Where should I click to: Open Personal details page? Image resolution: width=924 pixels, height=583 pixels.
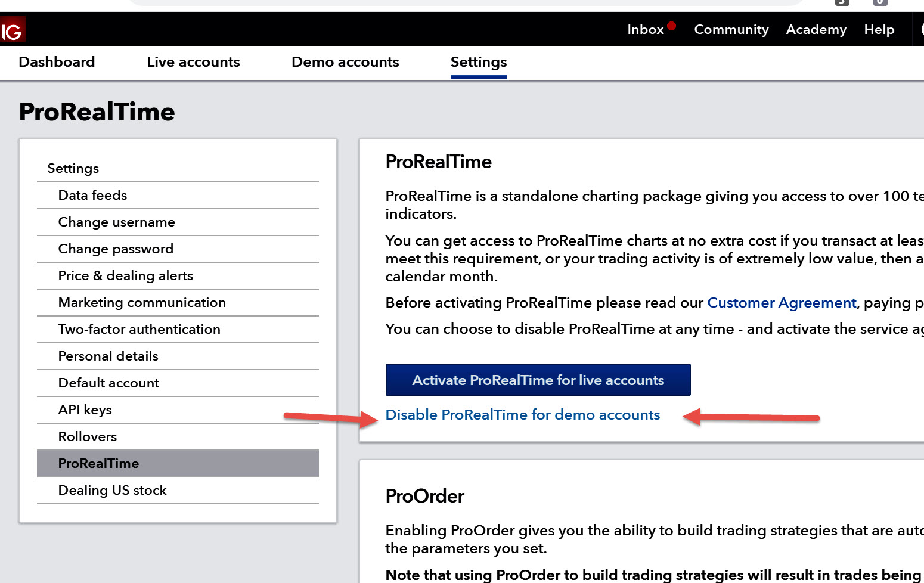(108, 356)
